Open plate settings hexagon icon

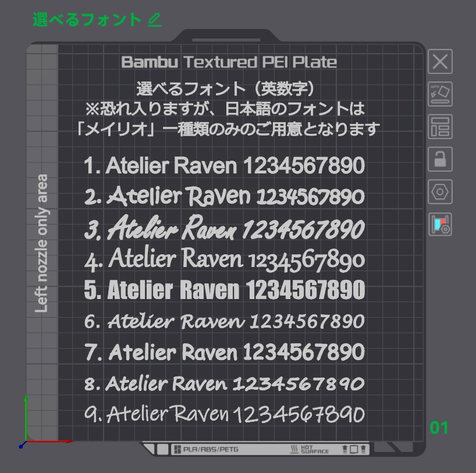(x=440, y=191)
